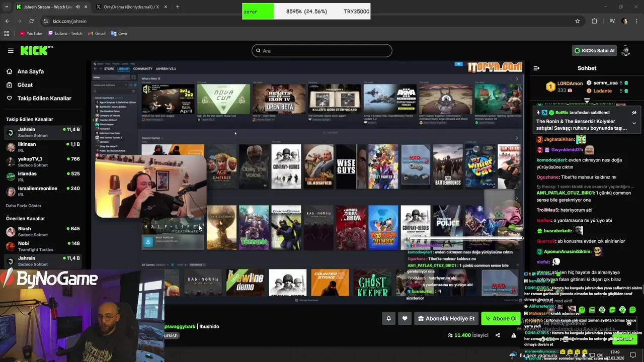Screen dimensions: 644x362
Task: Open Gözat in the sidebar
Action: click(20, 85)
